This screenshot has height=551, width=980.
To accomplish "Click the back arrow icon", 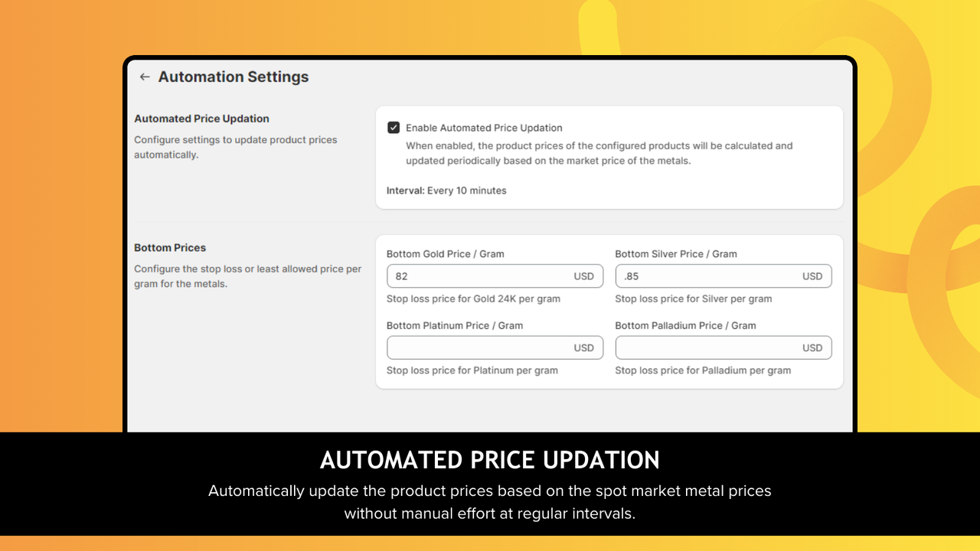I will tap(145, 77).
